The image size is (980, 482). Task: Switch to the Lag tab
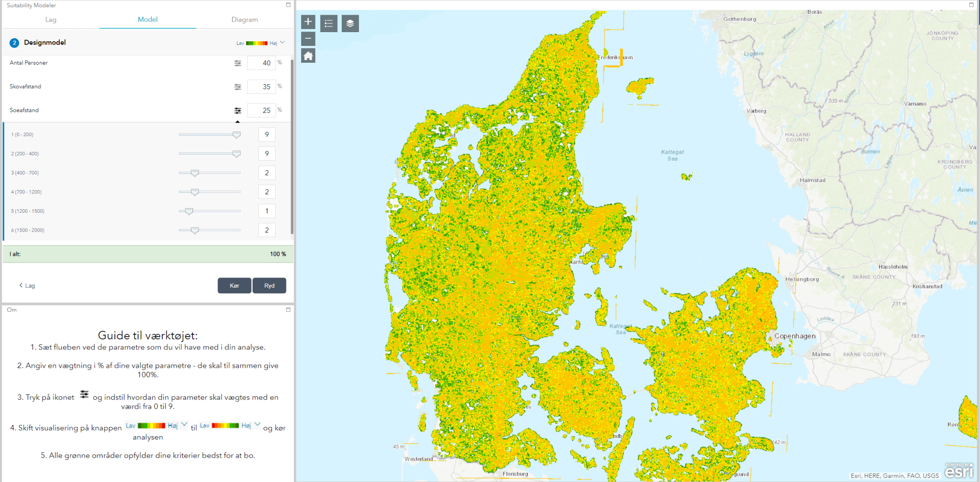tap(51, 20)
